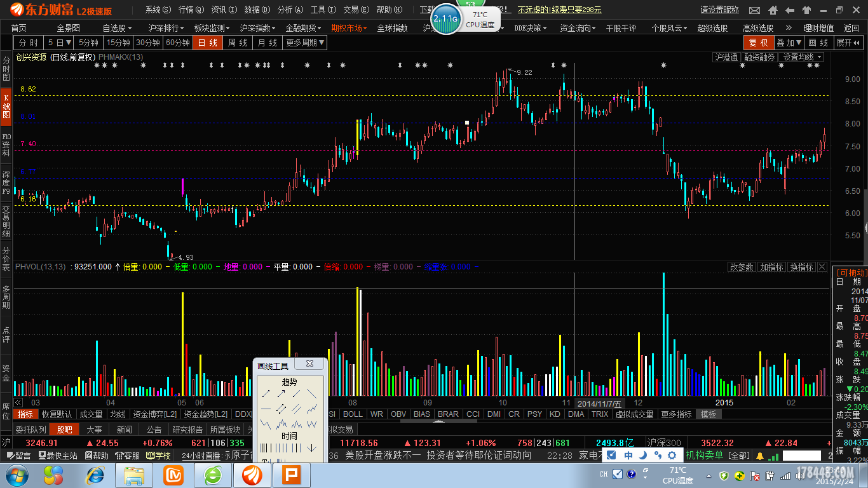The width and height of the screenshot is (868, 488).
Task: Select the arrow line drawing tool in 画线工具
Action: tap(281, 394)
